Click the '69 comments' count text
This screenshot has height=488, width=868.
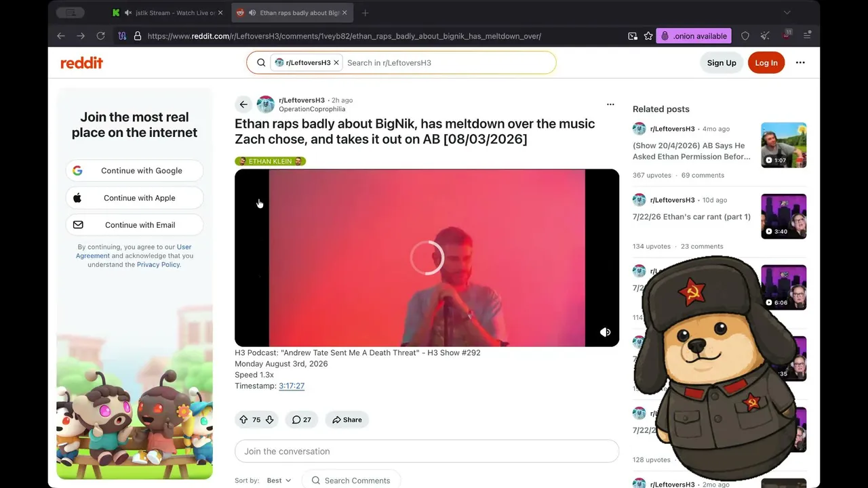click(703, 176)
